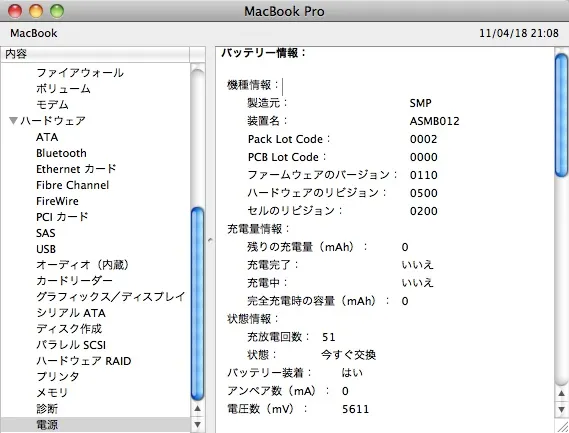Click the 0500 hardware revision value
Screen dimensions: 569x433
pyautogui.click(x=423, y=193)
